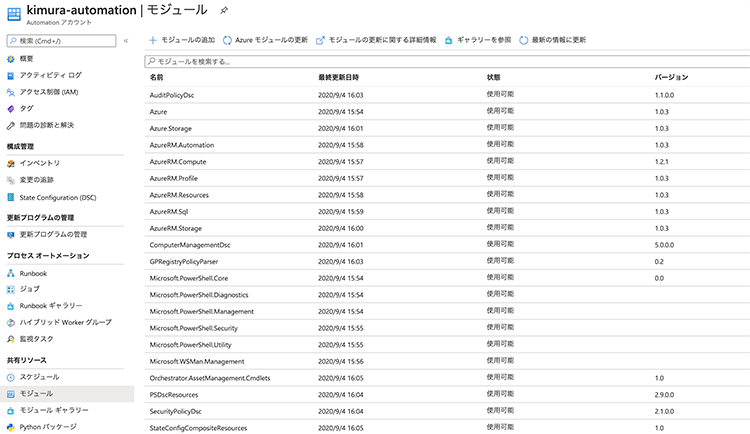This screenshot has height=434, width=750.
Task: Click the アクセス制御 (IAM) icon
Action: 12,92
